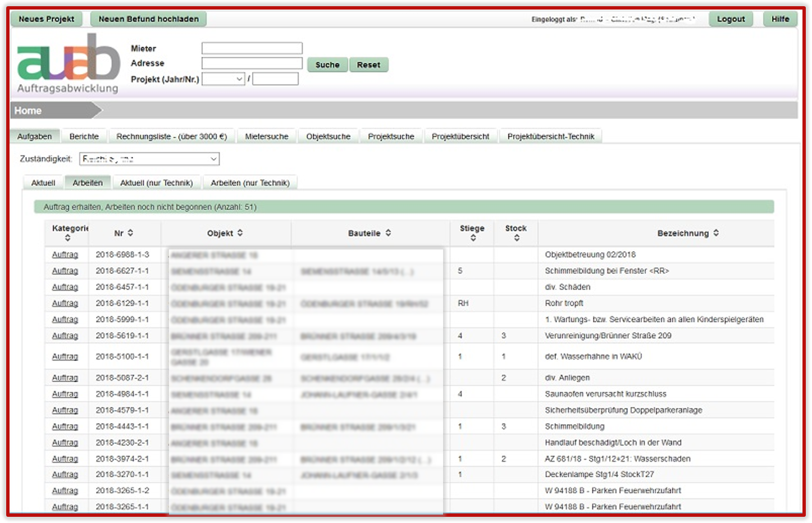Open Auftrag link for 2018-3974-2-1
Image resolution: width=812 pixels, height=523 pixels.
pyautogui.click(x=65, y=460)
